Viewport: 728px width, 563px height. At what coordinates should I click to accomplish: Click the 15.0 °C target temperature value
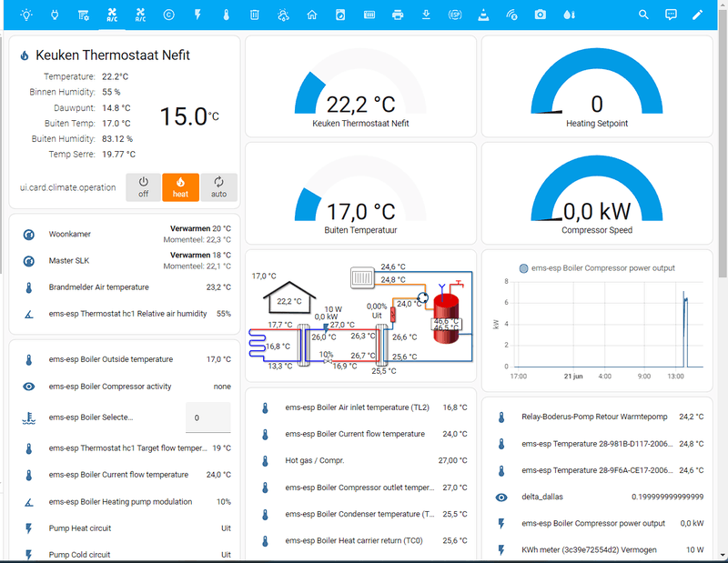tap(189, 116)
